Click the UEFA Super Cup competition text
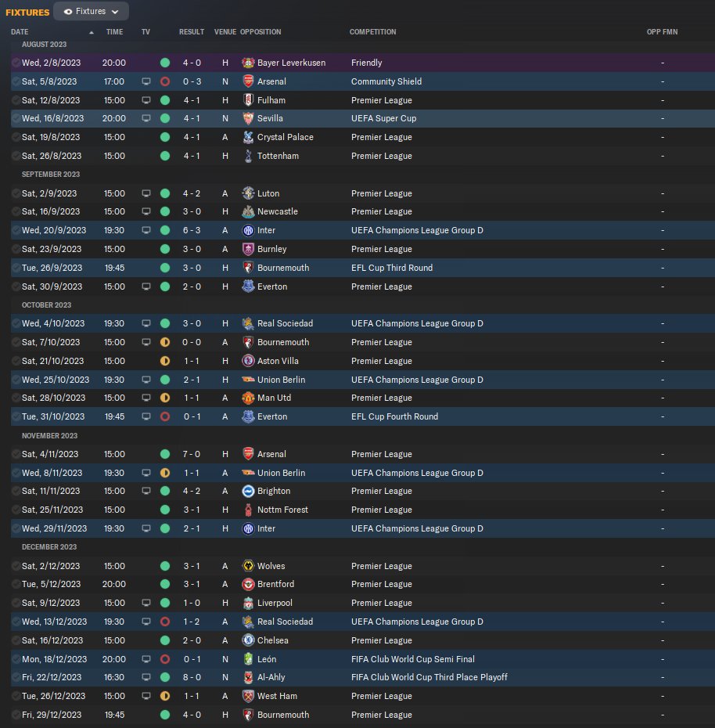 pyautogui.click(x=384, y=118)
